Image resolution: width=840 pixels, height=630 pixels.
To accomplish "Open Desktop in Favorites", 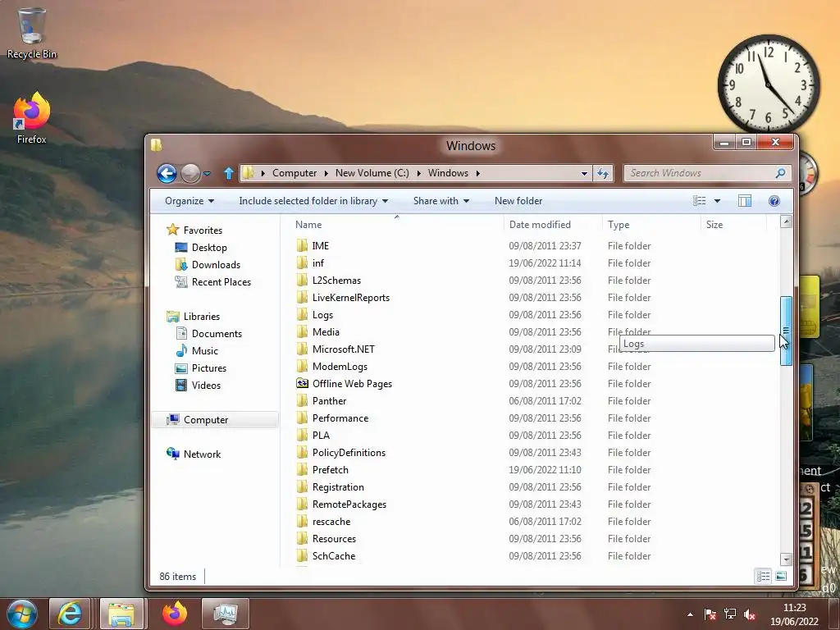I will coord(209,248).
